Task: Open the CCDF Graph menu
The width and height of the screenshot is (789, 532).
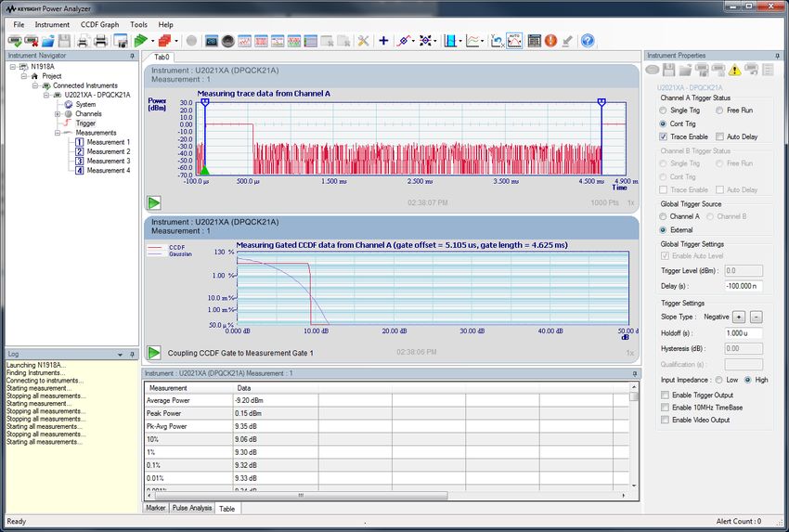Action: pyautogui.click(x=99, y=25)
